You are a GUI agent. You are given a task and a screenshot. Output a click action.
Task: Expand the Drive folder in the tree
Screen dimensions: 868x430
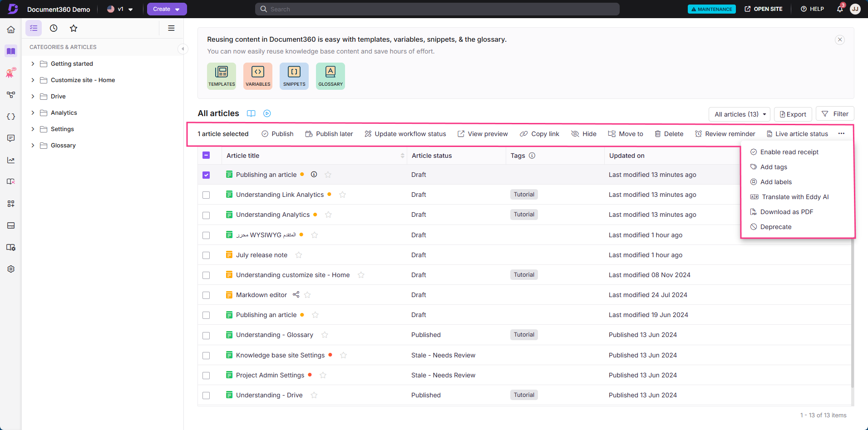tap(32, 96)
